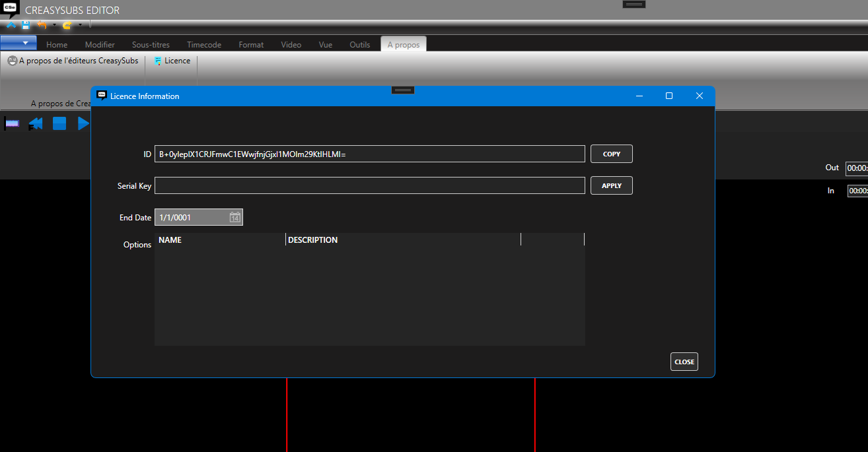Screen dimensions: 868x452
Task: Apply the serial key with APPLY
Action: 612,185
